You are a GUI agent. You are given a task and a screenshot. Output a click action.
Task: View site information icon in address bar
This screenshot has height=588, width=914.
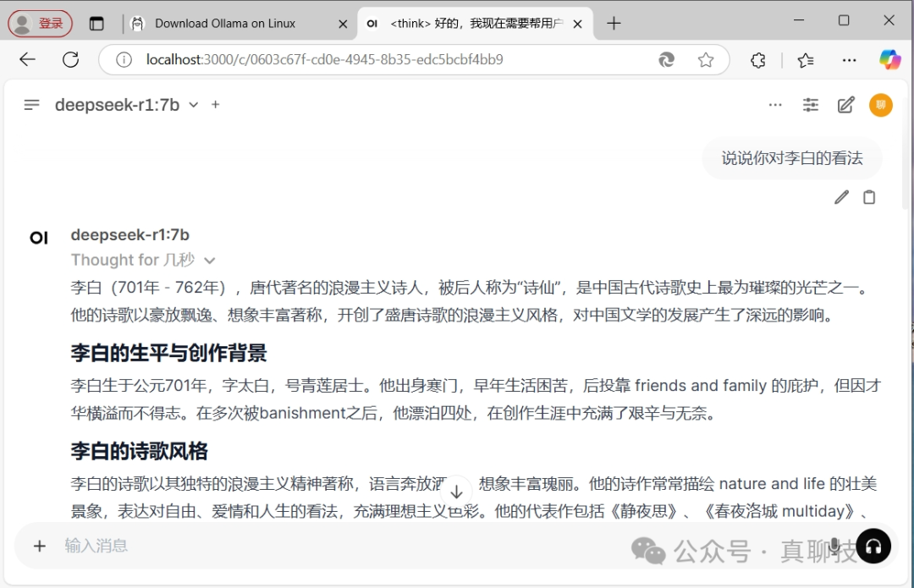(x=124, y=59)
